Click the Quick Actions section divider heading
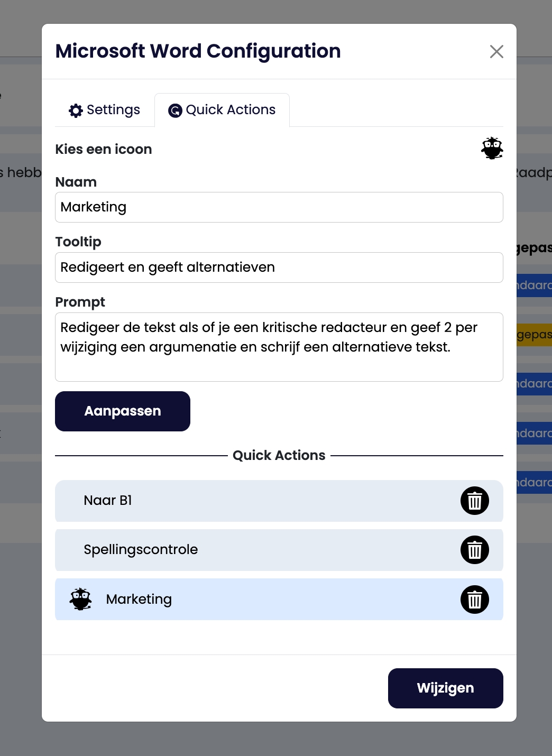This screenshot has width=552, height=756. click(x=279, y=455)
